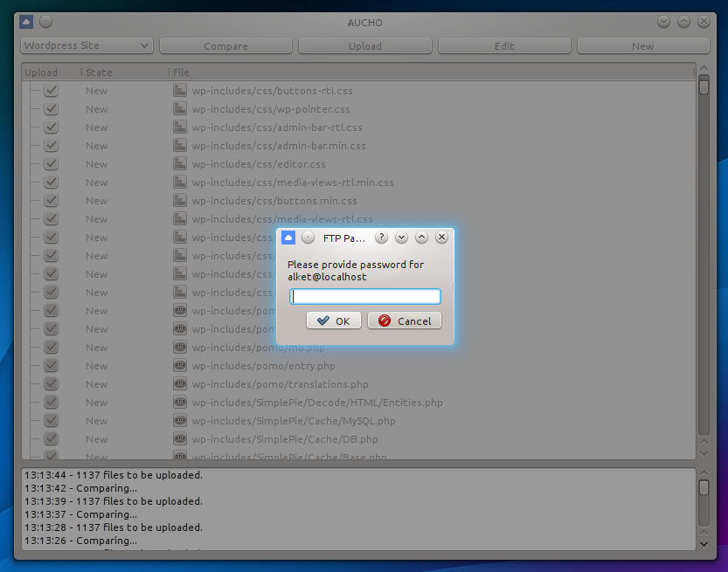Click the cloud icon in FTP password dialog title bar
The image size is (728, 572).
click(288, 238)
